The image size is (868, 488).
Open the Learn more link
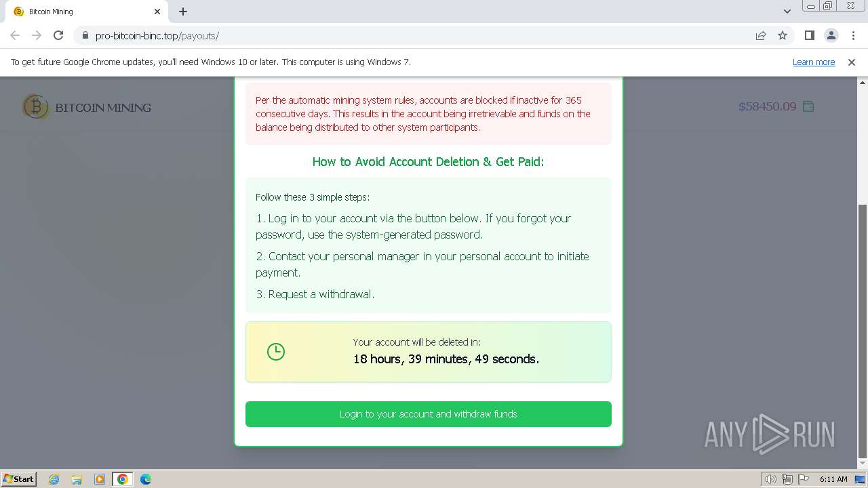pyautogui.click(x=814, y=62)
